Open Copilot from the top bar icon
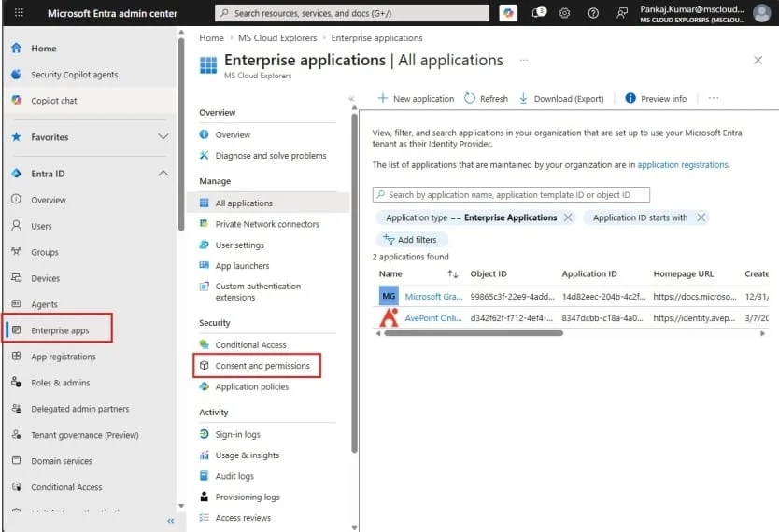 click(x=508, y=13)
